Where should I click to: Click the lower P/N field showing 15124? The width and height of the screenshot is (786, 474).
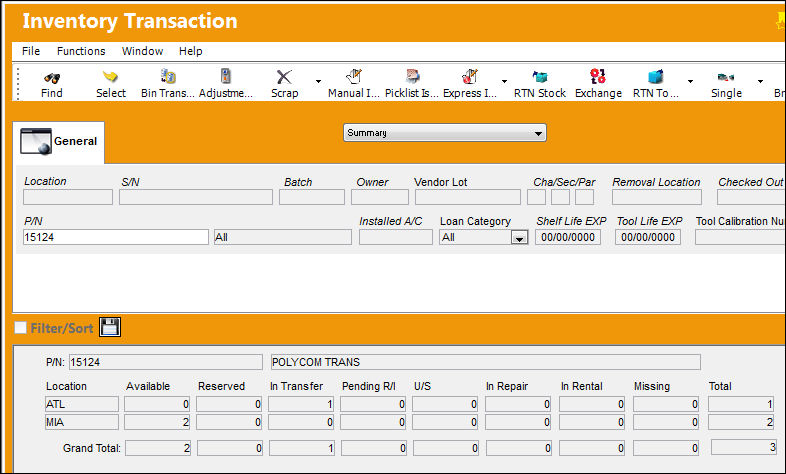pos(165,362)
